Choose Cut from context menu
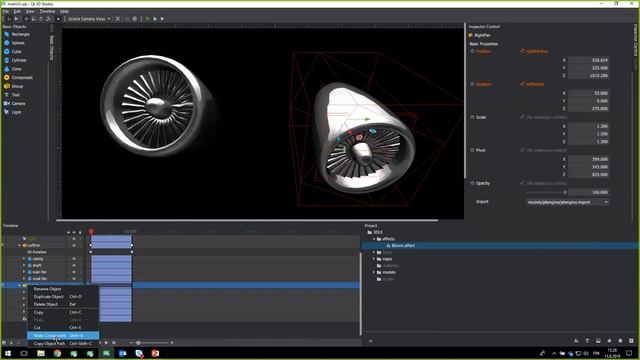Image resolution: width=640 pixels, height=360 pixels. [x=63, y=328]
